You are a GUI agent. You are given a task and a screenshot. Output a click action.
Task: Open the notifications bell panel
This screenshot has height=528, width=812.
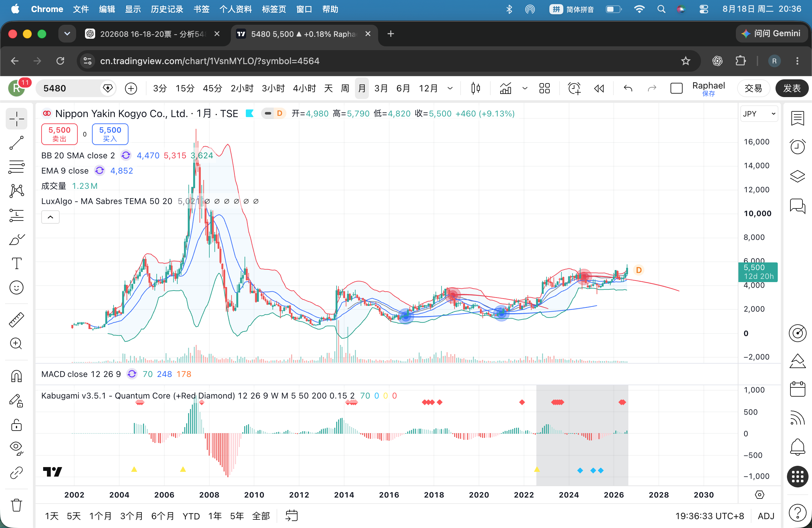797,446
